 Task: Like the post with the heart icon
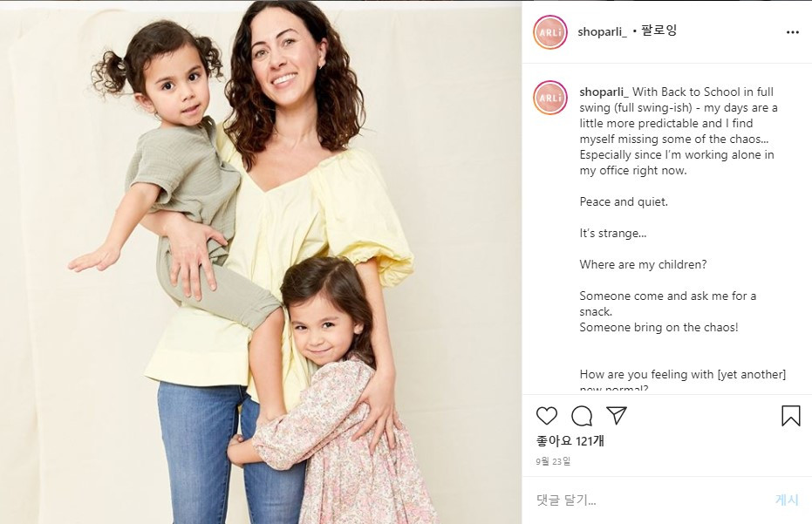546,416
